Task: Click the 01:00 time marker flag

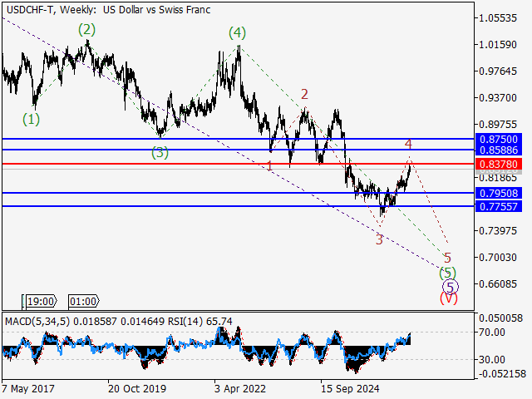Action: [x=84, y=301]
